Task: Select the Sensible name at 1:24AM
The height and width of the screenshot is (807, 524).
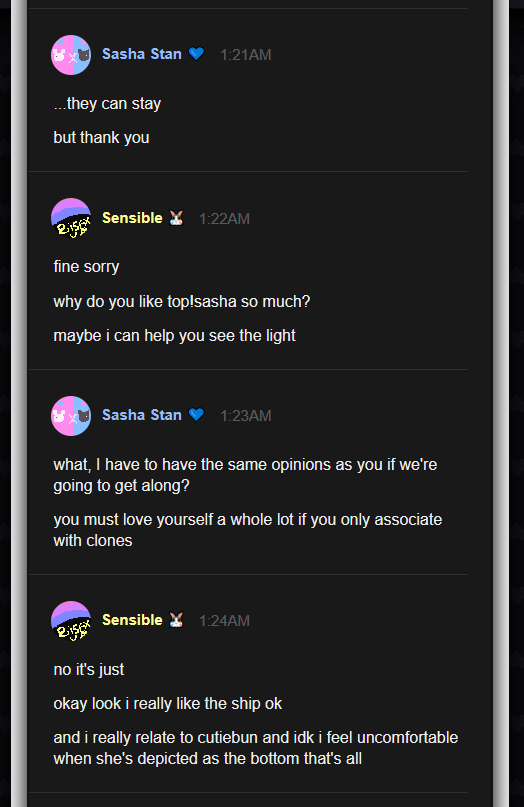Action: [132, 620]
